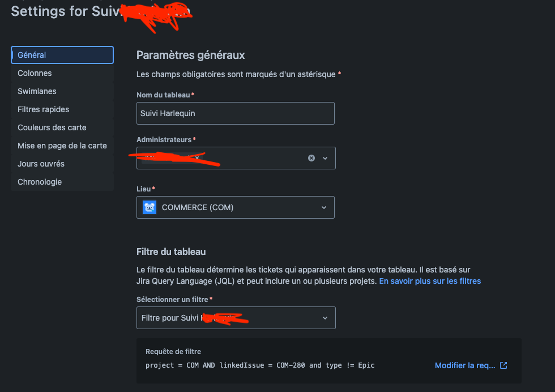The image size is (555, 392).
Task: Clear the Administrateurs field using the circled X icon
Action: pyautogui.click(x=311, y=158)
